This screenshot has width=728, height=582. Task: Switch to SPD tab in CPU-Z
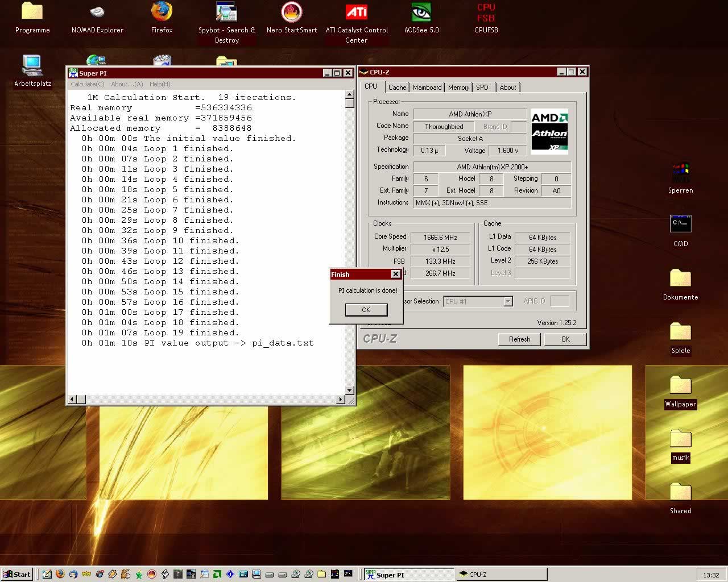(x=482, y=88)
